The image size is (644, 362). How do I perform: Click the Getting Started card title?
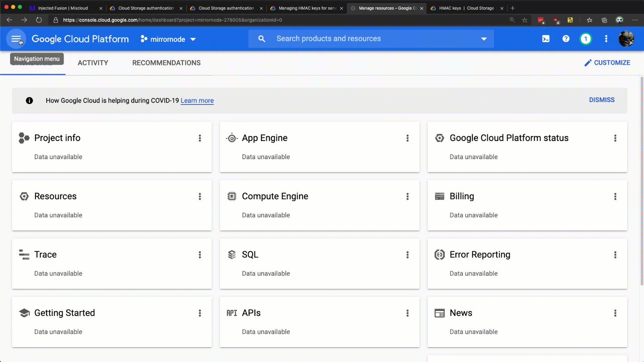pos(65,313)
